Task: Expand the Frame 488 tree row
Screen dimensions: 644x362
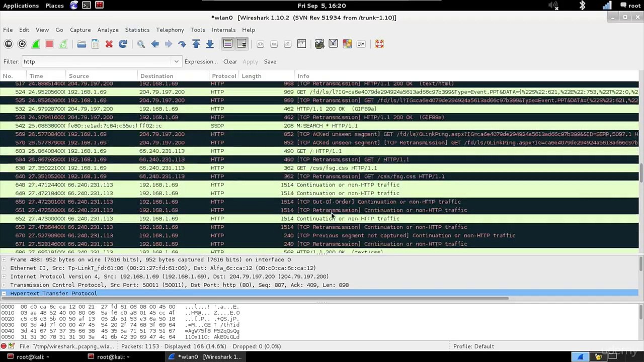Action: tap(4, 259)
